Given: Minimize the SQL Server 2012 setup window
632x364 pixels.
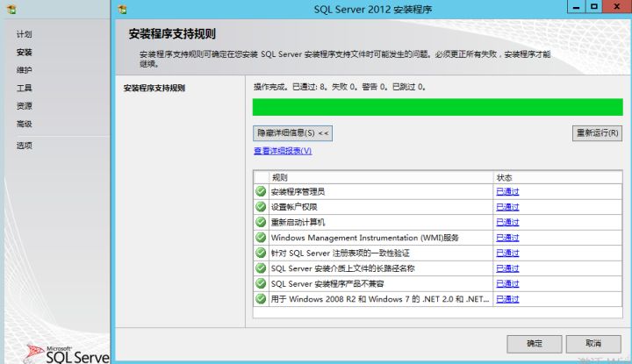Looking at the screenshot, I should point(576,7).
